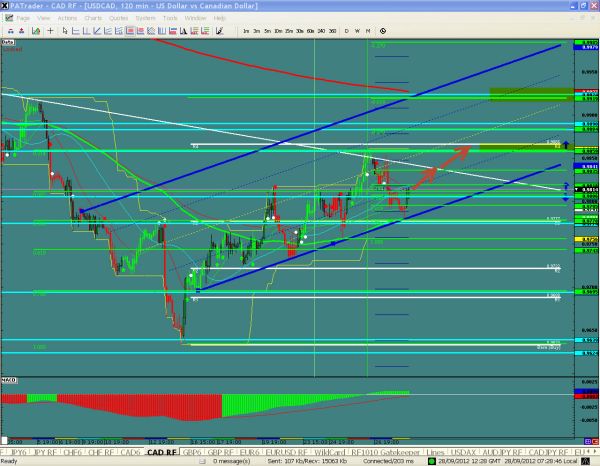600x466 pixels.
Task: Click the PATrader application icon in title bar
Action: 6,6
